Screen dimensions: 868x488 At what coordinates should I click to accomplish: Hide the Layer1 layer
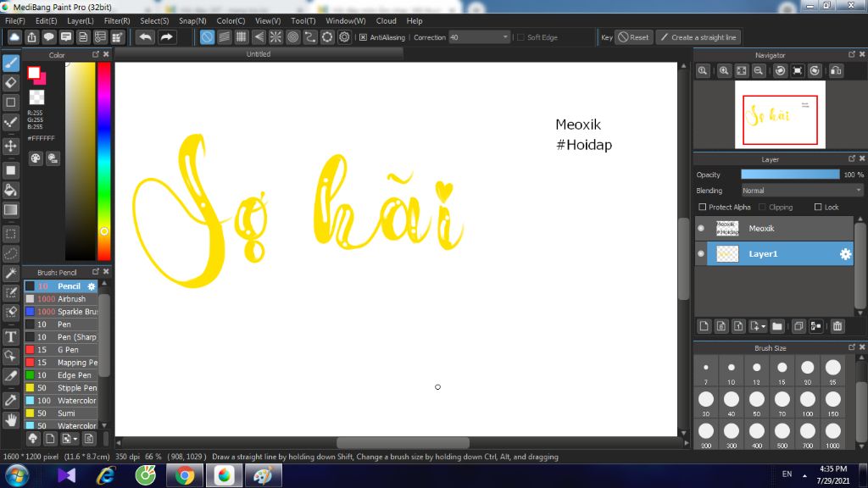click(701, 254)
